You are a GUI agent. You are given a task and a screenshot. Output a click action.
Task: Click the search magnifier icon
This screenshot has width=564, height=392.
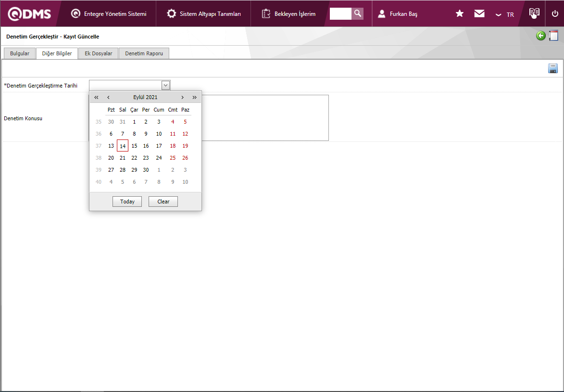[357, 13]
